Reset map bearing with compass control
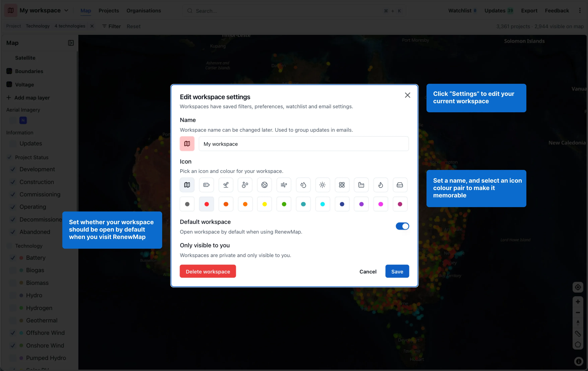The width and height of the screenshot is (588, 371). (578, 323)
